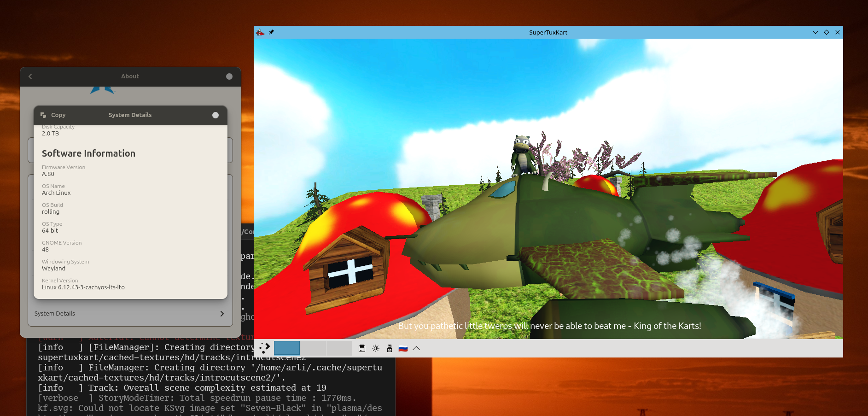Go back in the About window
This screenshot has width=868, height=416.
click(x=30, y=76)
